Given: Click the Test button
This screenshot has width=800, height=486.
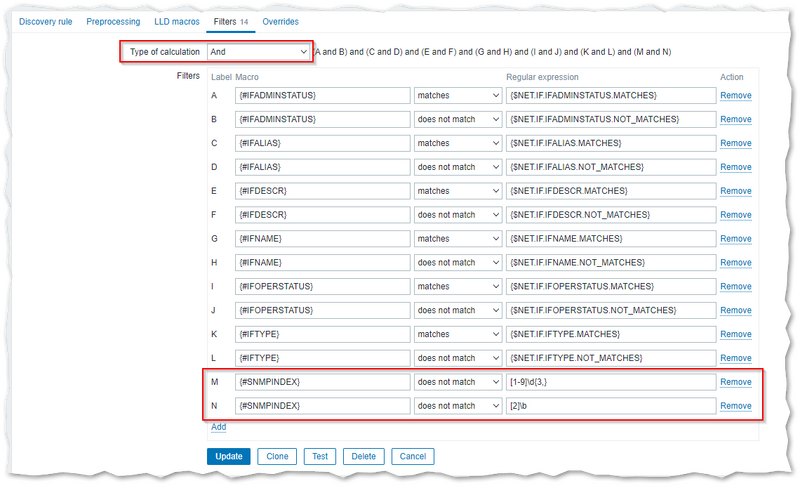Looking at the screenshot, I should point(320,456).
